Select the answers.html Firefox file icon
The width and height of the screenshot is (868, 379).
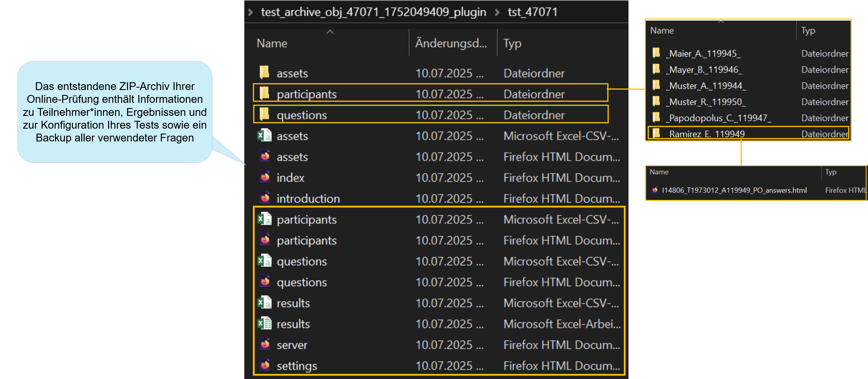[x=655, y=190]
